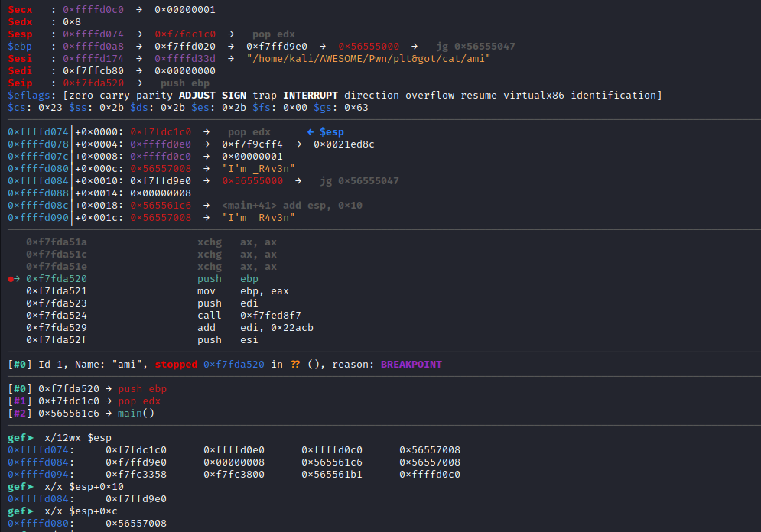Click the blue $esp stack pointer indicator

pyautogui.click(x=325, y=131)
